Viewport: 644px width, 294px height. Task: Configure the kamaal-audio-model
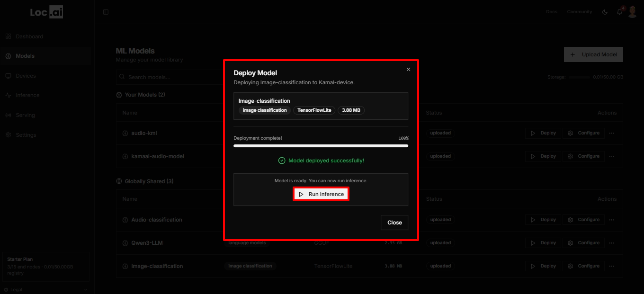[583, 156]
